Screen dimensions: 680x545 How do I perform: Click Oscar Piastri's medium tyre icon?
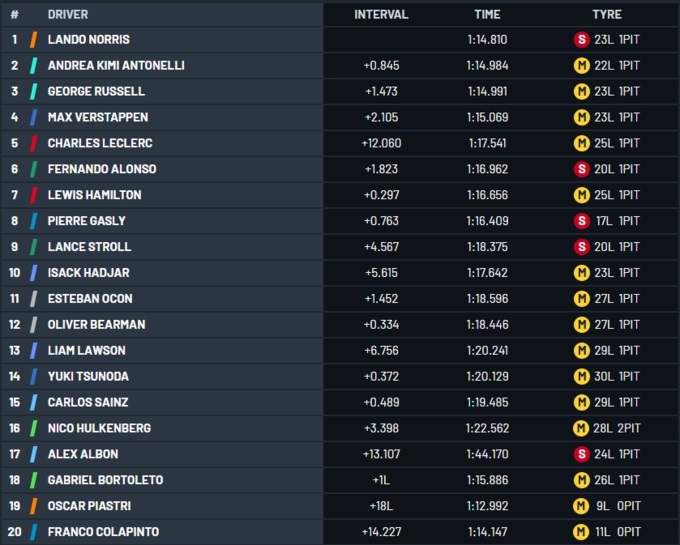point(579,506)
